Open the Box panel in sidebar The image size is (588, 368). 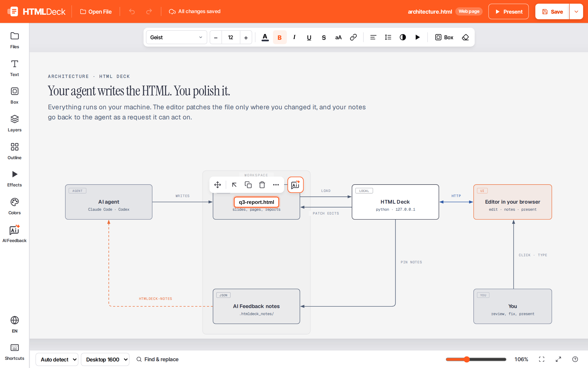[x=14, y=96]
